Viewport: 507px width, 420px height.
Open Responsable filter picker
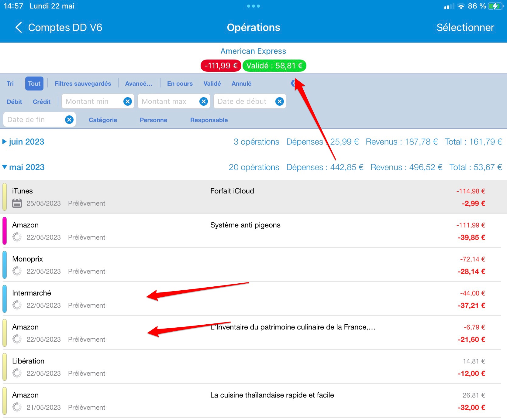(209, 120)
